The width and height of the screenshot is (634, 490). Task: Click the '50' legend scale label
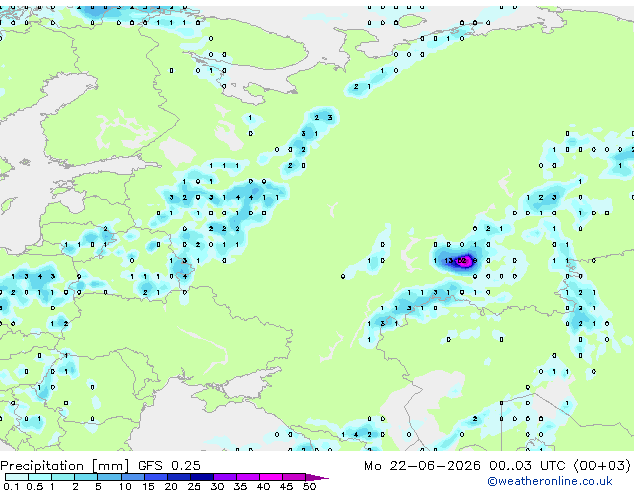(x=310, y=486)
